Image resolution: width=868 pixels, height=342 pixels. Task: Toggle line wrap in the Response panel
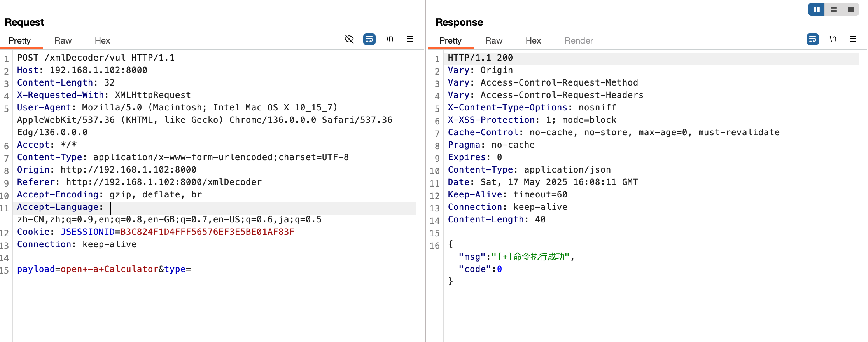813,39
